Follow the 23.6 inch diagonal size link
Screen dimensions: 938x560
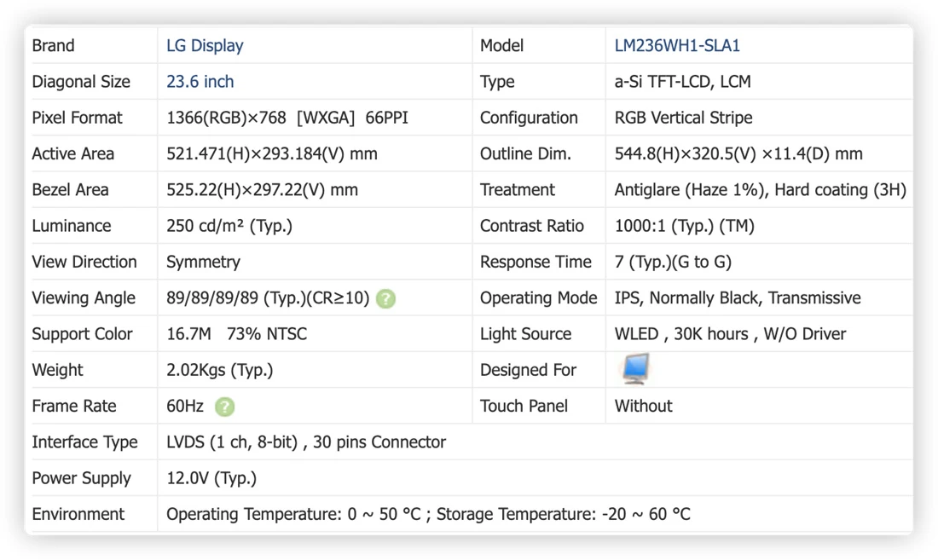click(200, 82)
